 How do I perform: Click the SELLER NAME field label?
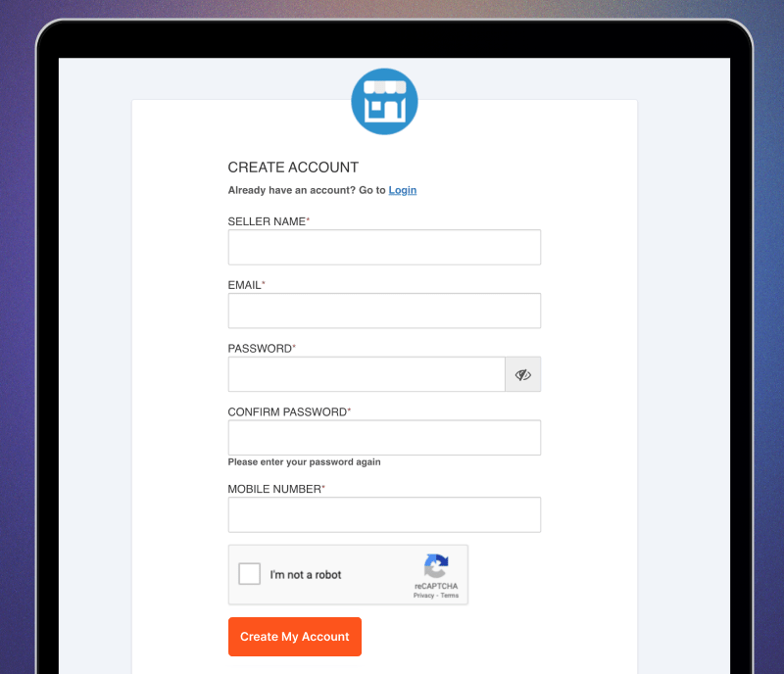267,221
